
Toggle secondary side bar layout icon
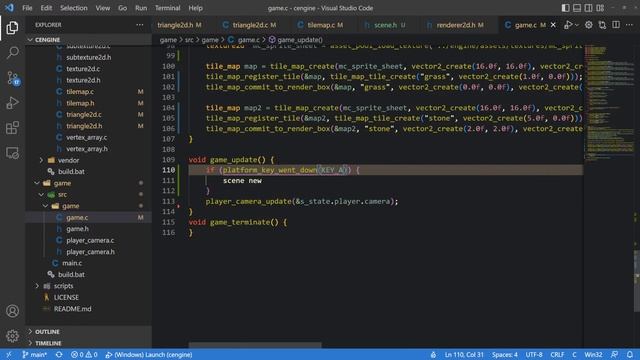(588, 8)
